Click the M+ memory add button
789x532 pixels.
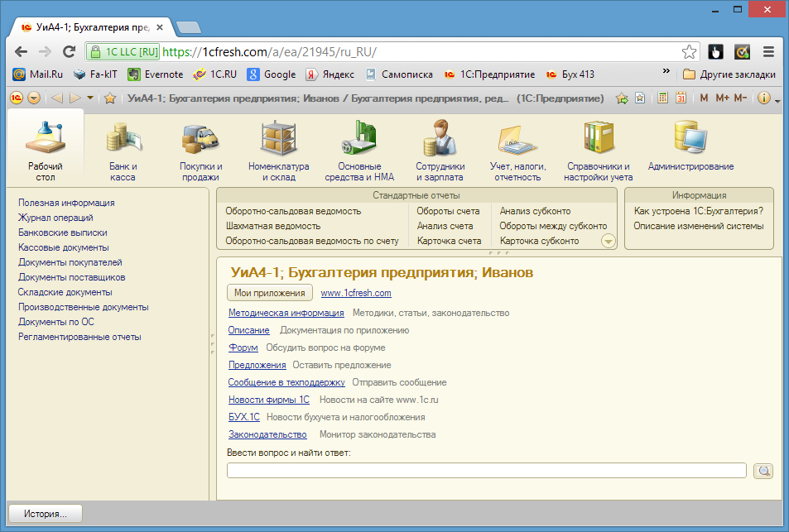pyautogui.click(x=722, y=98)
